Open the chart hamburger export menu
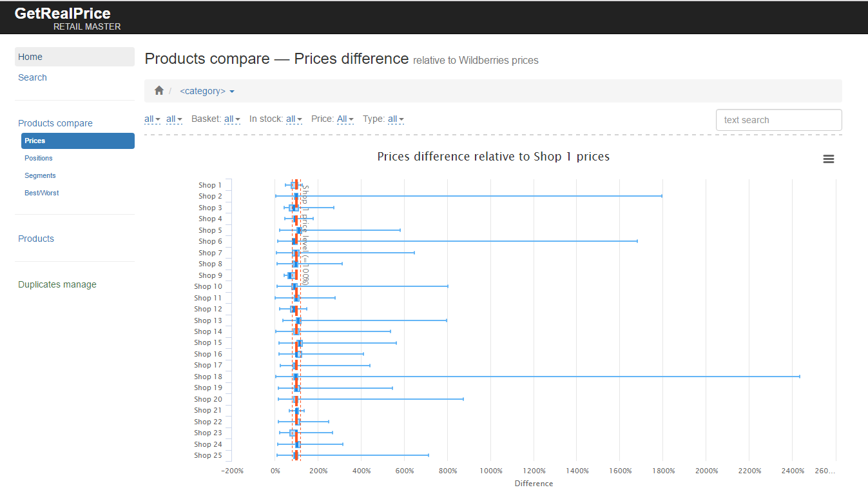Viewport: 868px width, 501px height. click(x=829, y=159)
